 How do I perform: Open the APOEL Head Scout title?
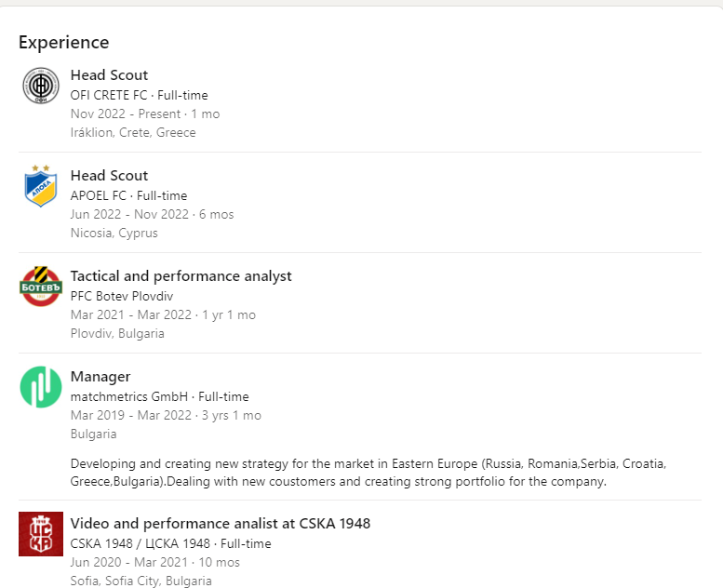coord(109,175)
